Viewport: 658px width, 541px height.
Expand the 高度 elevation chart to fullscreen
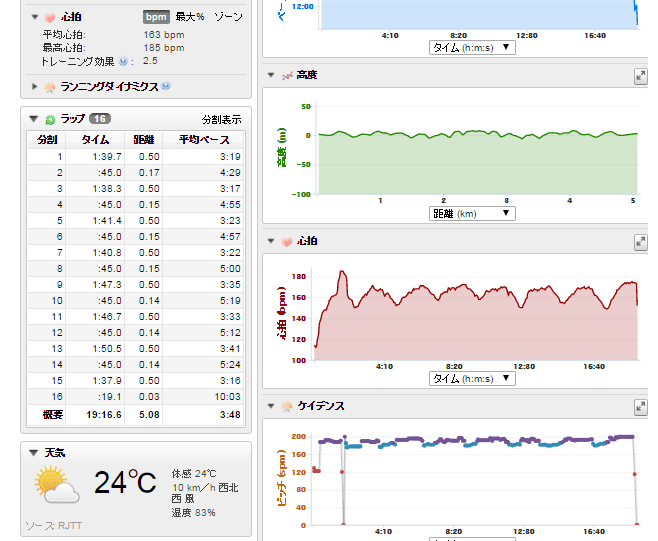click(x=640, y=75)
